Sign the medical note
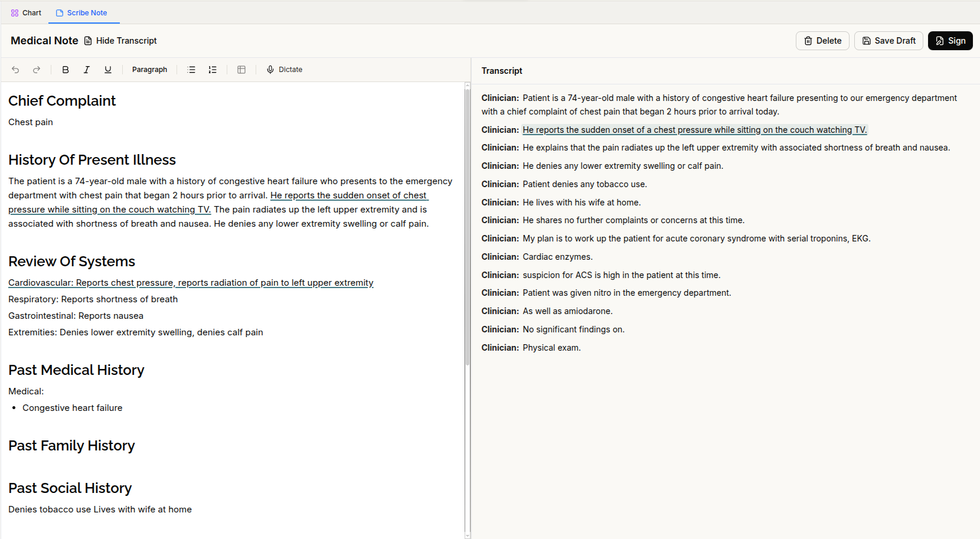The width and height of the screenshot is (980, 539). pos(950,41)
